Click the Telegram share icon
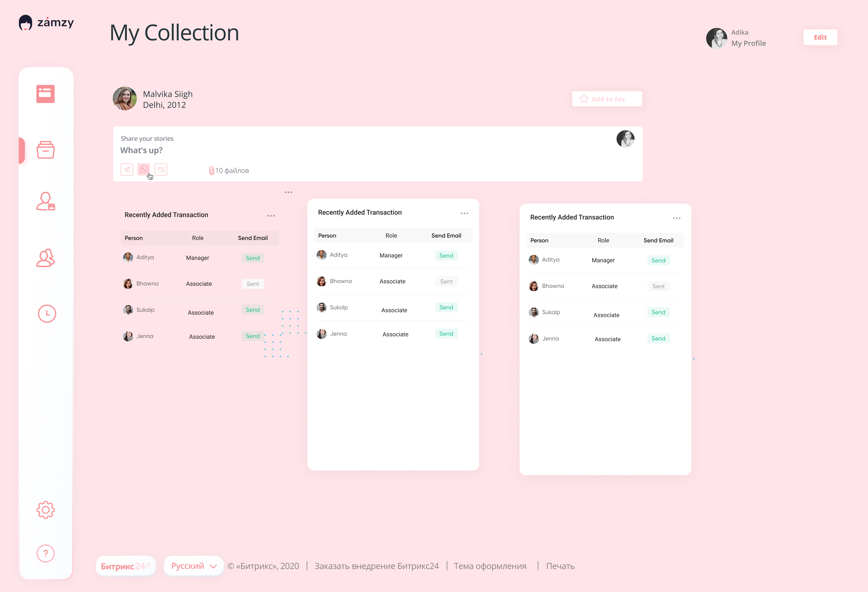Image resolution: width=868 pixels, height=592 pixels. pos(127,169)
